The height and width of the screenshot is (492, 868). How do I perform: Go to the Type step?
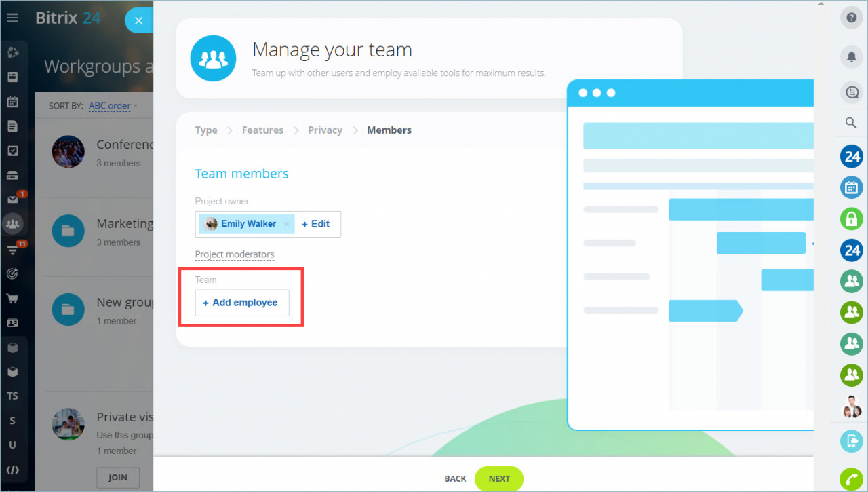206,130
